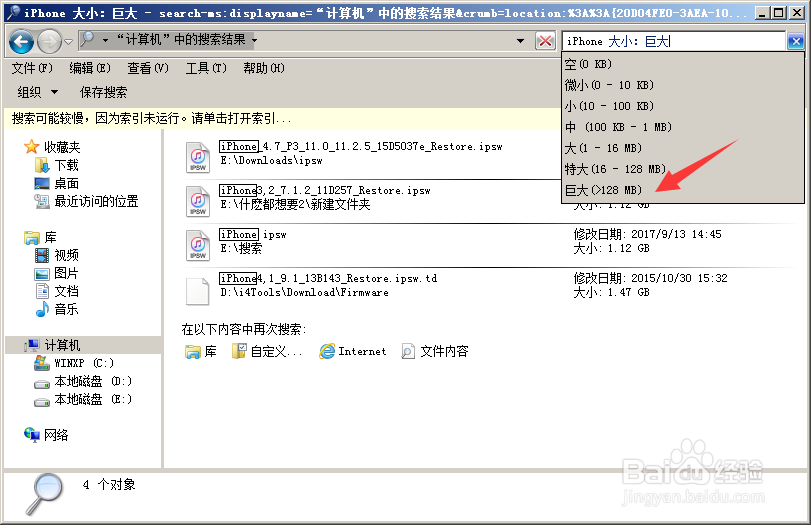The width and height of the screenshot is (811, 525).
Task: Select 网络 in the navigation pane
Action: coord(47,435)
